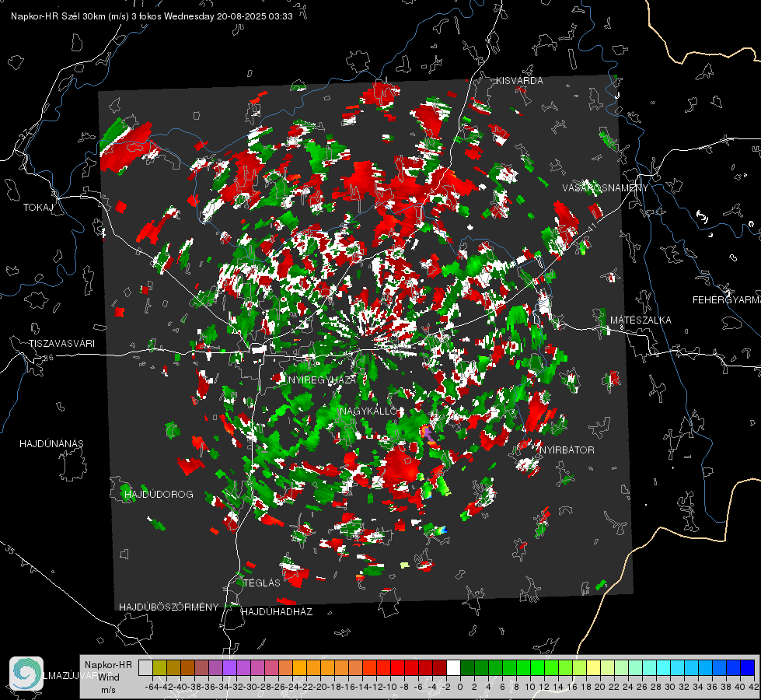Click the white swatch in the wind legend
Screen dimensions: 761x700
pyautogui.click(x=453, y=667)
